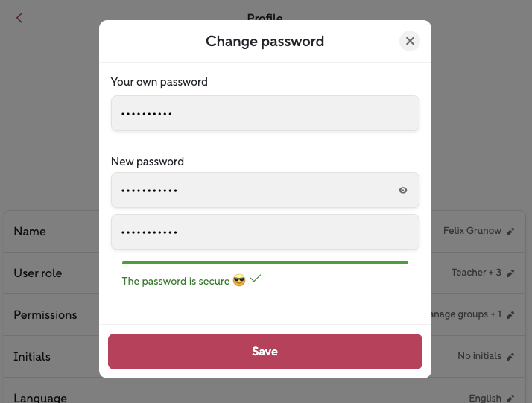Screen dimensions: 532x403
Task: Focus the Your own password field
Action: point(265,113)
